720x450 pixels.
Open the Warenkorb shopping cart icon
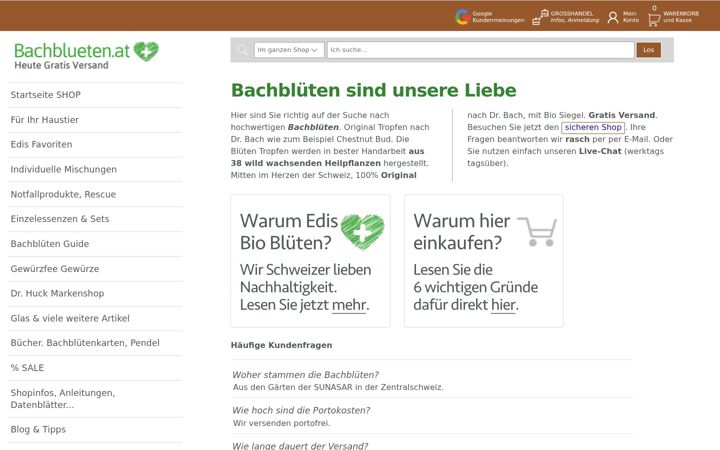654,19
